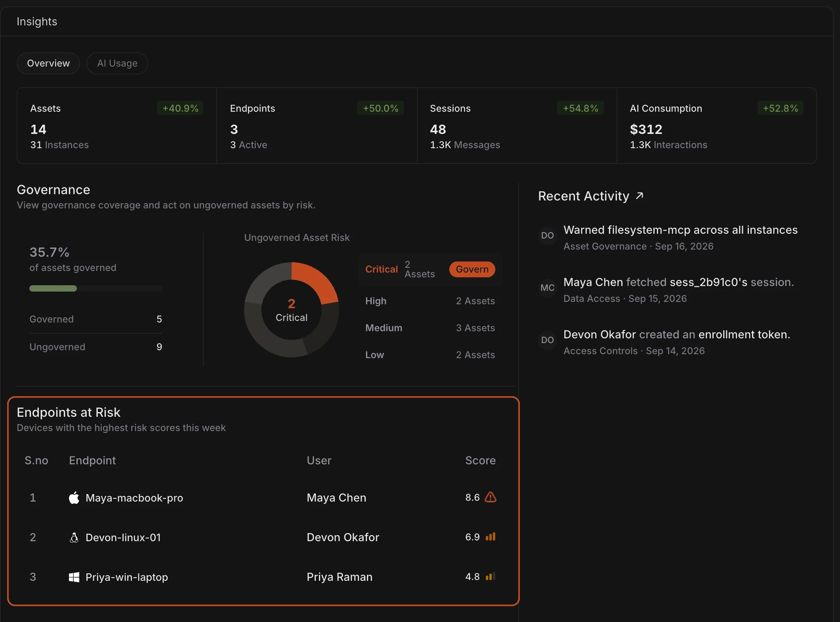The height and width of the screenshot is (622, 840).
Task: Click the '3 Active' endpoints text
Action: click(248, 145)
